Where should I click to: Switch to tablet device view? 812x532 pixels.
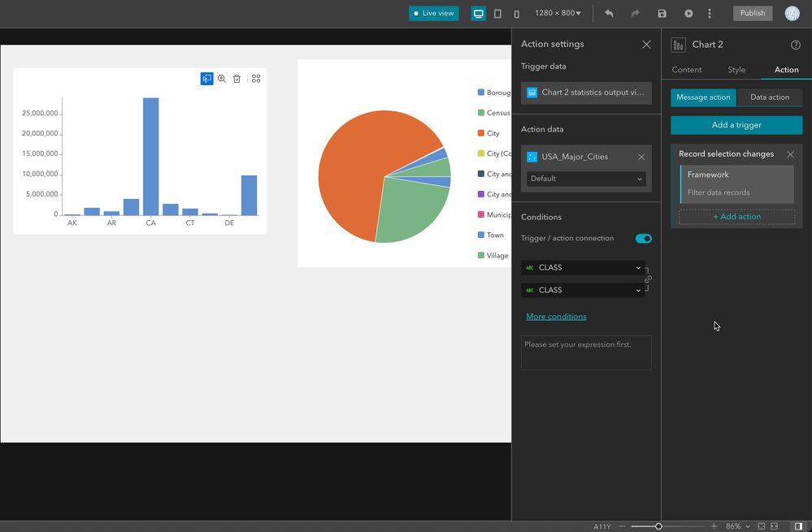[x=497, y=14]
